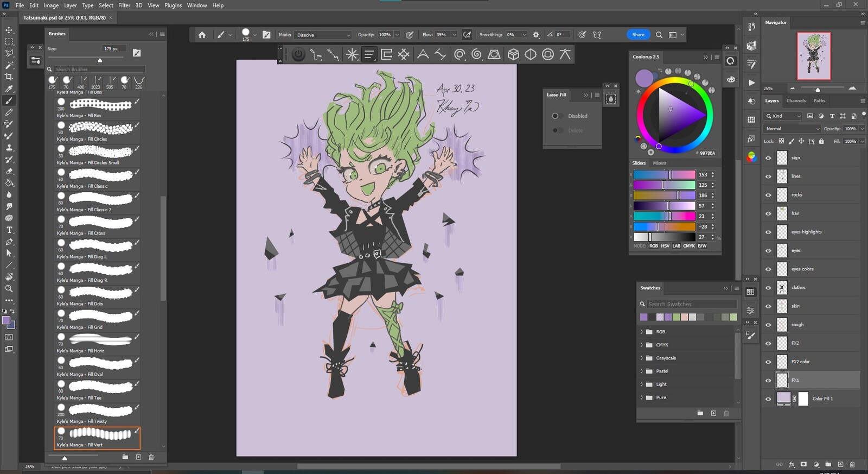Click the foreground color swatch
Image resolution: width=868 pixels, height=474 pixels.
pos(7,320)
